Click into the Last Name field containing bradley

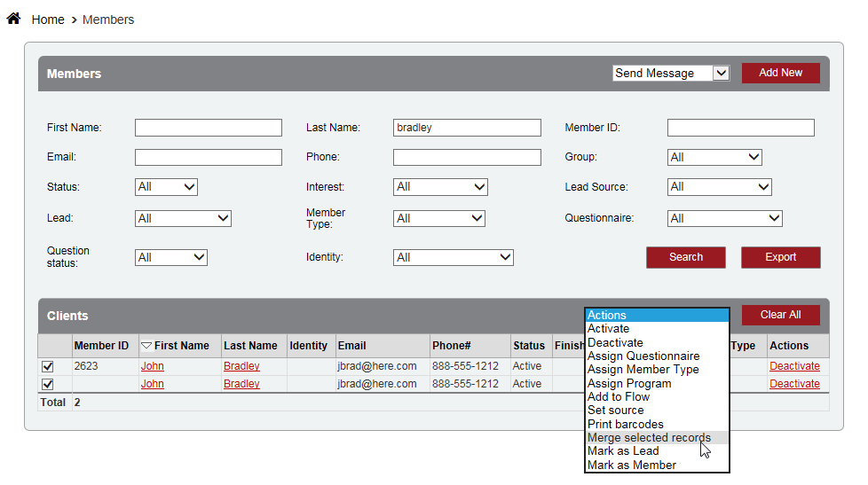point(467,128)
